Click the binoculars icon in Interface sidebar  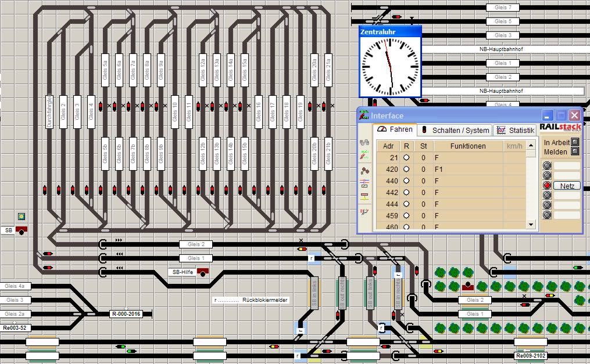[365, 142]
